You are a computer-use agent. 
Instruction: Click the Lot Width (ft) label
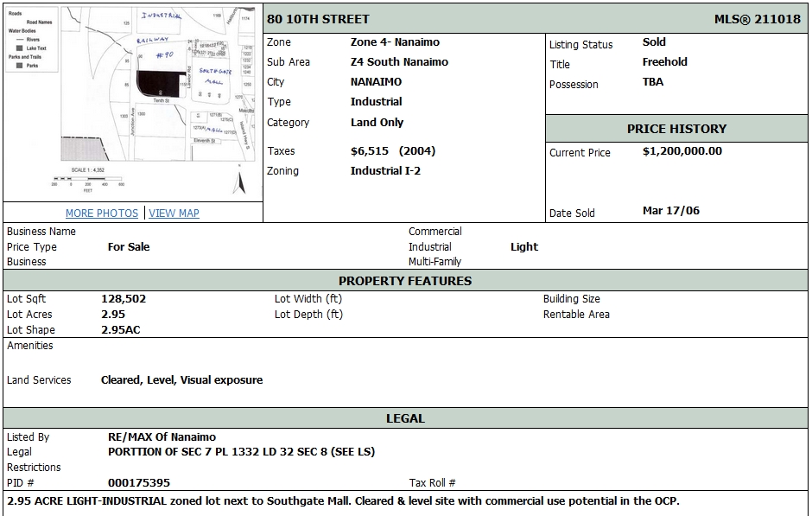[x=308, y=298]
